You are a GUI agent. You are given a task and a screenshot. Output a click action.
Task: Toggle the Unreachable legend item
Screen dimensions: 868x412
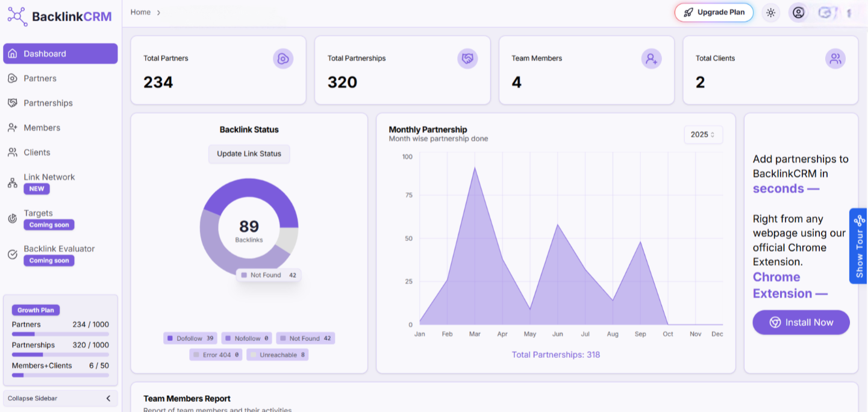(278, 355)
